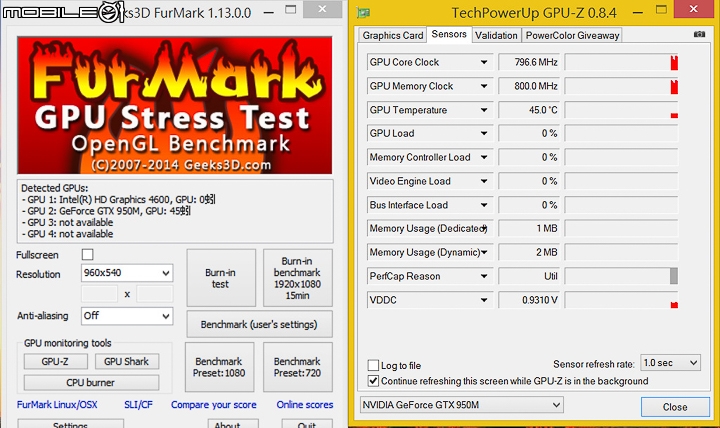Open the PowerColor Giveaway tab
The image size is (720, 428).
point(572,35)
